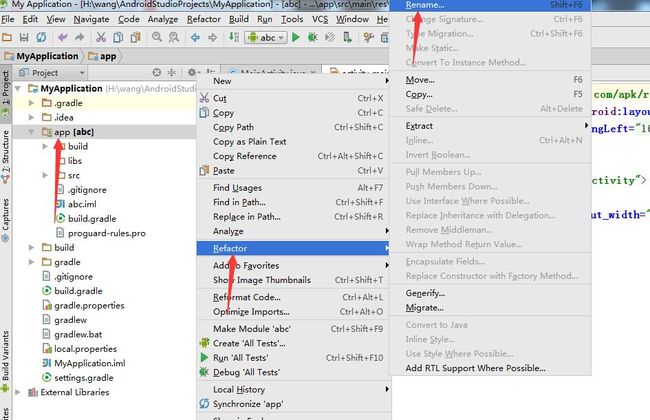
Task: Click the wrench settings toolbar icon
Action: (368, 37)
